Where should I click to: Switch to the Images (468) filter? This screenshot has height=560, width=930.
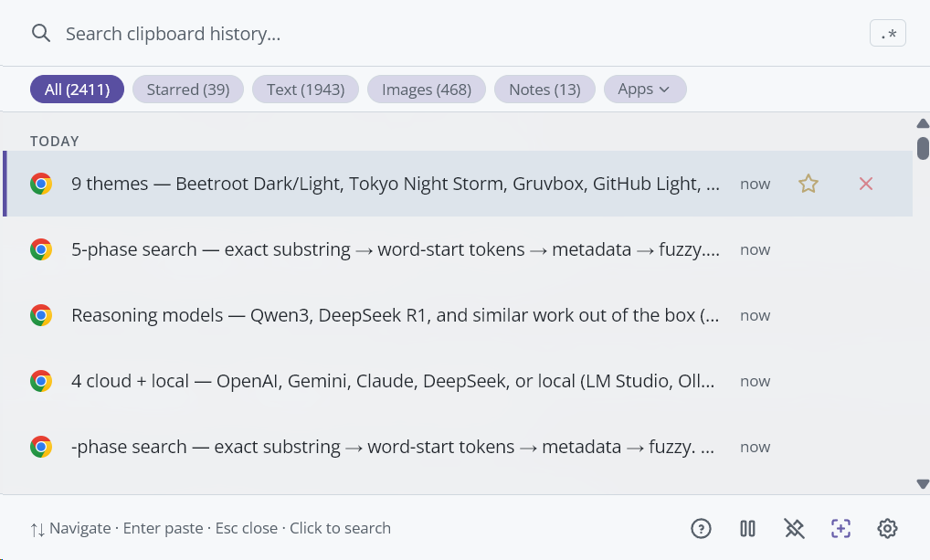tap(426, 90)
